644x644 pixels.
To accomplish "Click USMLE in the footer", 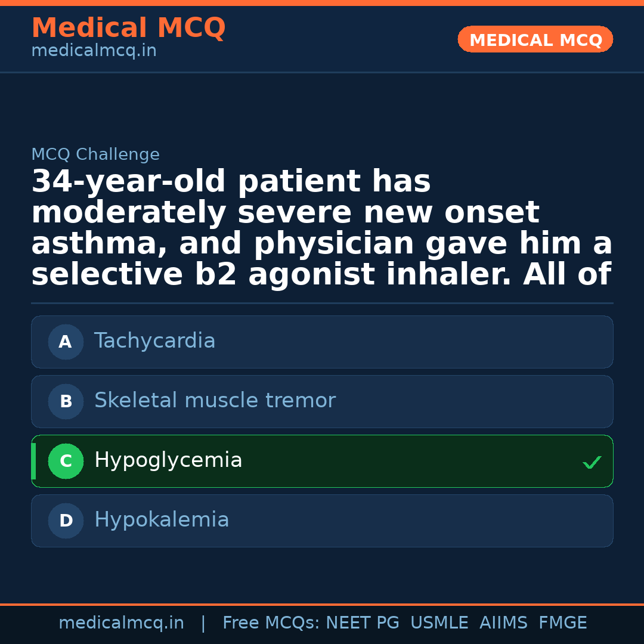I will [439, 623].
